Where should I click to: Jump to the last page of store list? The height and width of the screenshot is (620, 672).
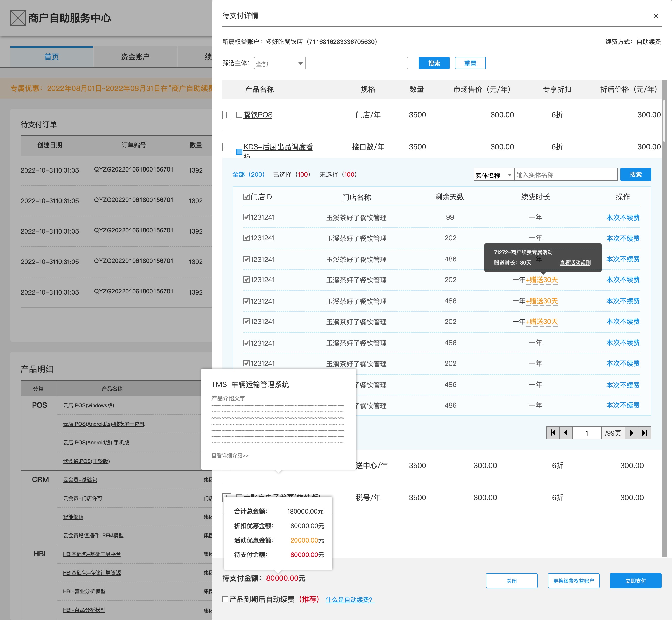(645, 433)
